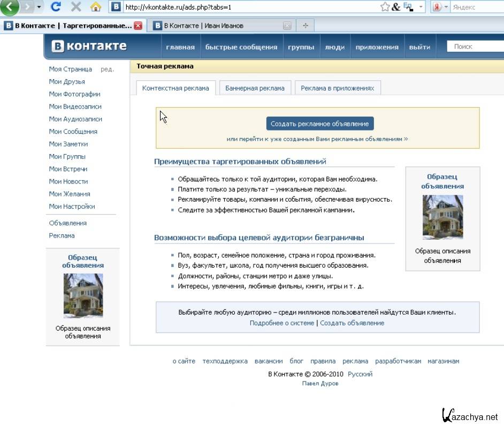Viewport: 504px width, 427px height.
Task: Expand the Yandex search engine selector
Action: 446,7
